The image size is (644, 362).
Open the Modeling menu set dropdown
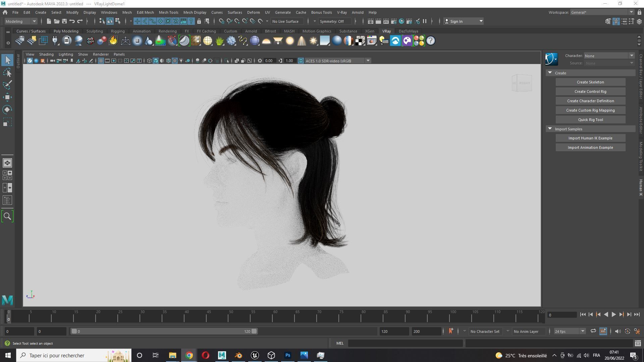click(x=21, y=21)
